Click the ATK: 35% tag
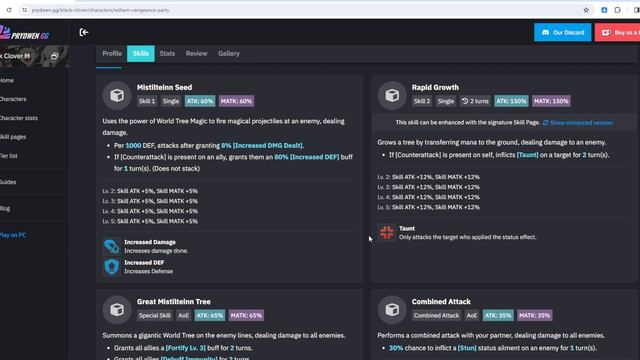Image resolution: width=640 pixels, height=360 pixels. 498,316
